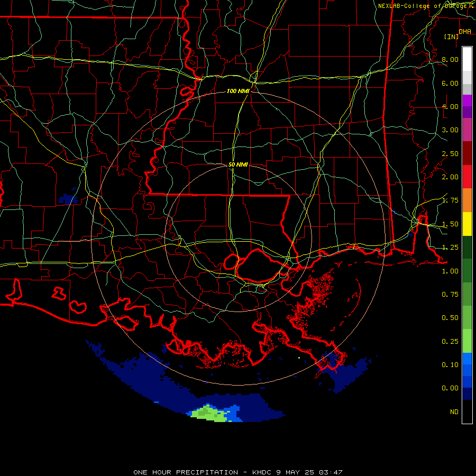Click the black ND swatch on the scale

tap(467, 411)
